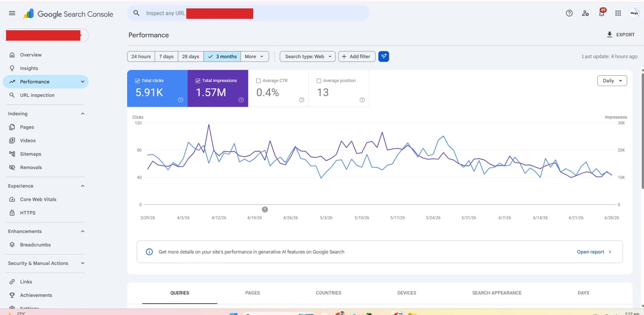Uncheck the Total clicks checkbox
This screenshot has width=644, height=315.
click(x=137, y=81)
